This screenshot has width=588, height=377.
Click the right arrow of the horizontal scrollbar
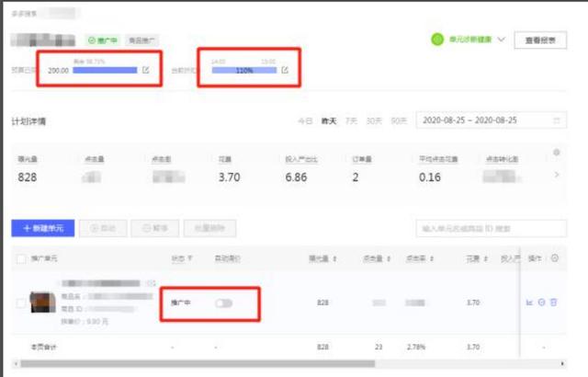click(x=562, y=363)
